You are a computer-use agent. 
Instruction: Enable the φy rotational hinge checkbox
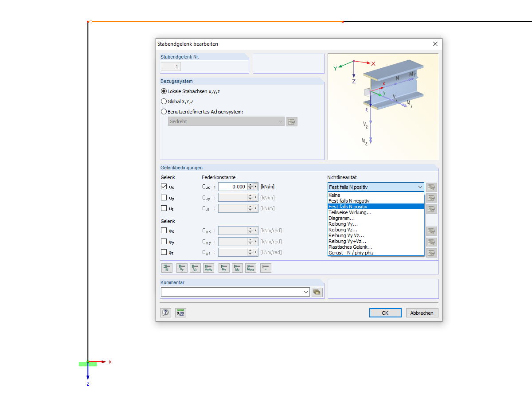pos(164,242)
